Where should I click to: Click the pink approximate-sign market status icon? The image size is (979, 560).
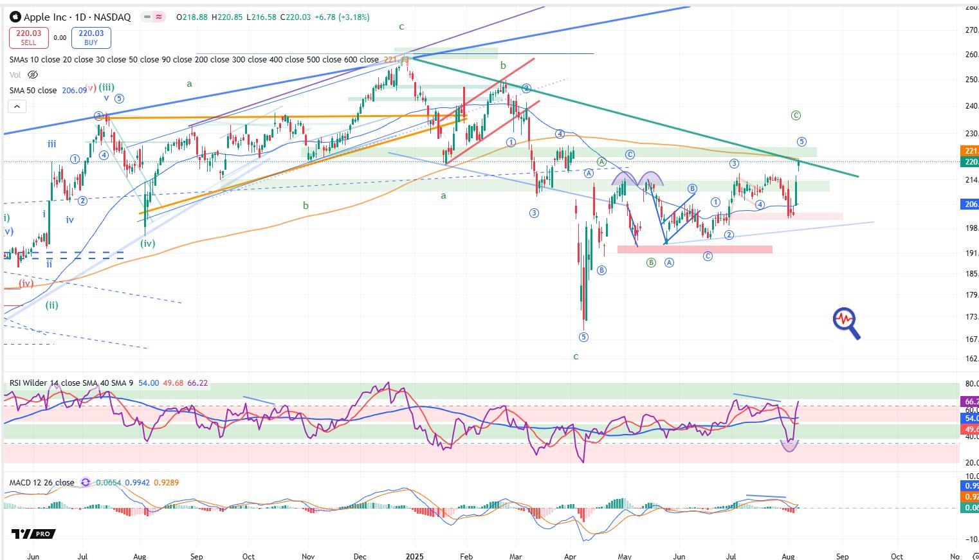coord(159,17)
